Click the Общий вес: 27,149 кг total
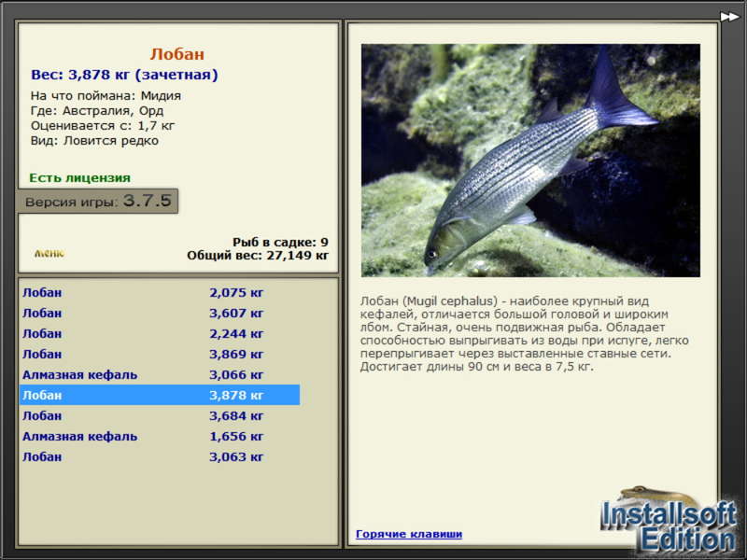This screenshot has width=747, height=560. point(258,255)
